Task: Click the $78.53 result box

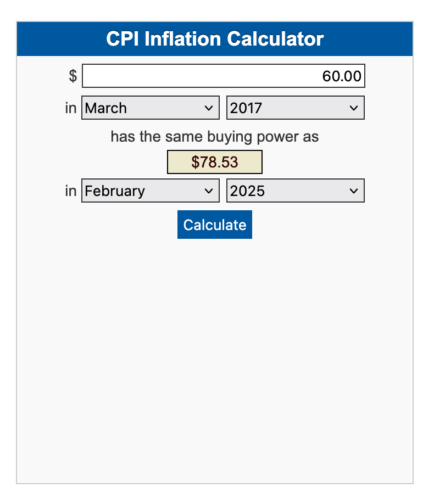Action: (215, 162)
